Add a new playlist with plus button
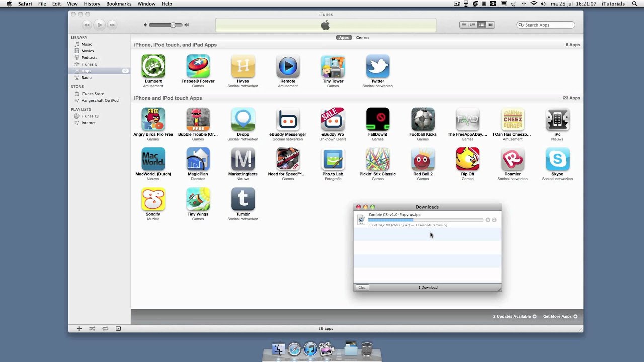This screenshot has height=362, width=644. (x=79, y=328)
